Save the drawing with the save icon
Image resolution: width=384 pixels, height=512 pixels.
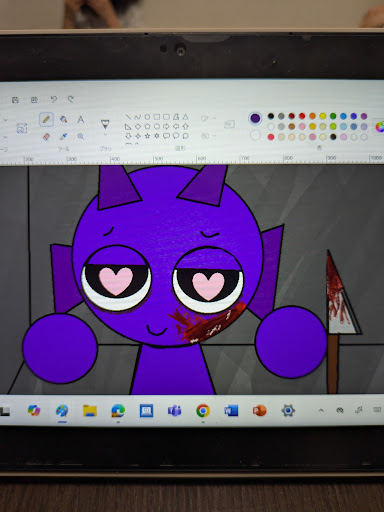click(x=15, y=100)
